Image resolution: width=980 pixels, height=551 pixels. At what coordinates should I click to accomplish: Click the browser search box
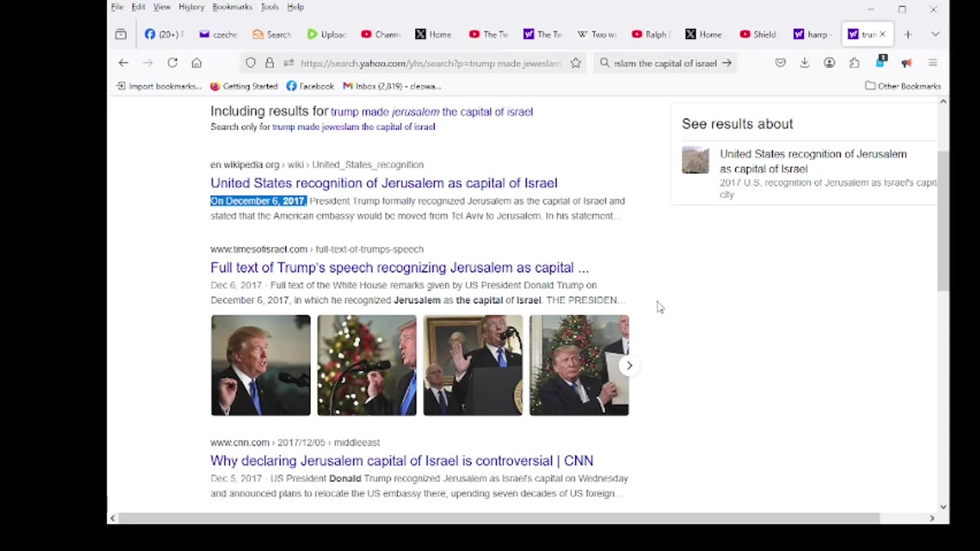pos(665,63)
